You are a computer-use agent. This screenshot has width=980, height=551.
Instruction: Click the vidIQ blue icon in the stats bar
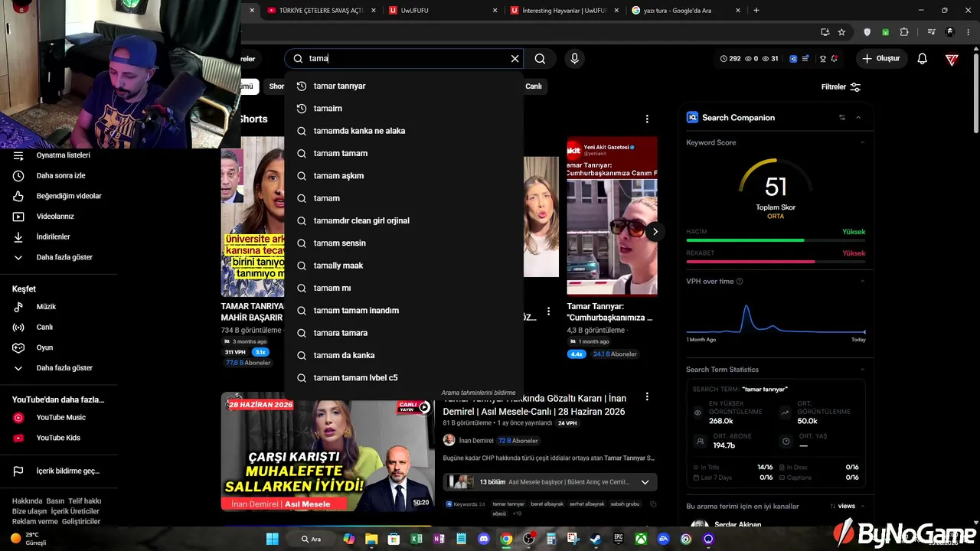tap(793, 59)
